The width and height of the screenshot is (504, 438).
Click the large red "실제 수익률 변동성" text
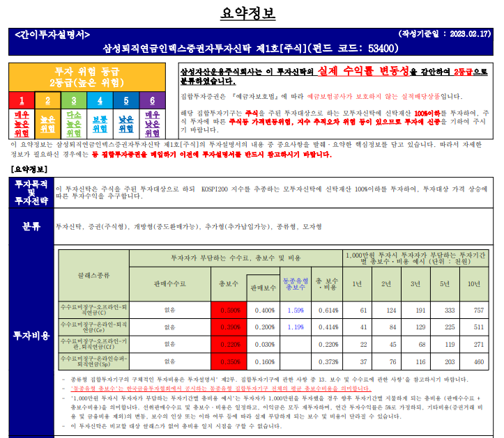[363, 70]
